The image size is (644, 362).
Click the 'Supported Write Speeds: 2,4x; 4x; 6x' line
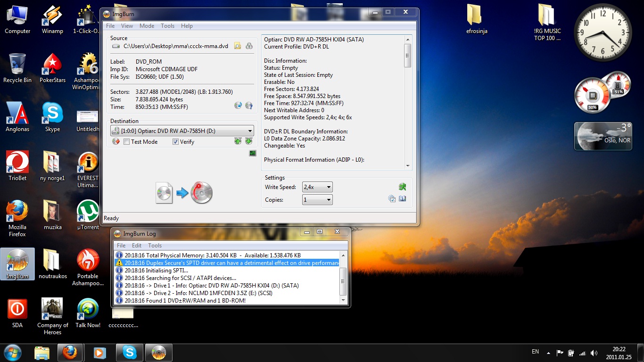point(308,117)
